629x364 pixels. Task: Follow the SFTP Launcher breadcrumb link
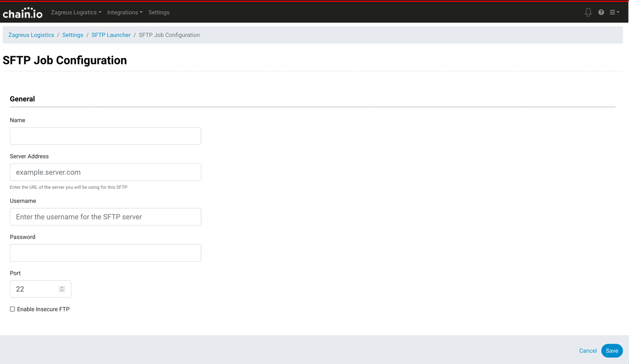[x=111, y=35]
